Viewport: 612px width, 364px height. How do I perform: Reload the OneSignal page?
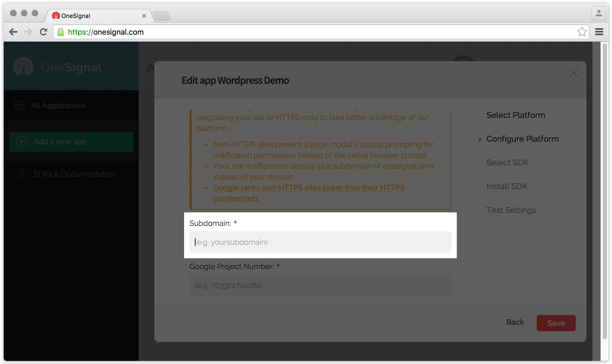(x=43, y=32)
